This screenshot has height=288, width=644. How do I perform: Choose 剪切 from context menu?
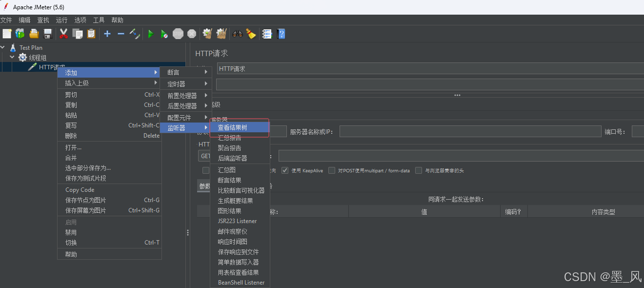[109, 95]
